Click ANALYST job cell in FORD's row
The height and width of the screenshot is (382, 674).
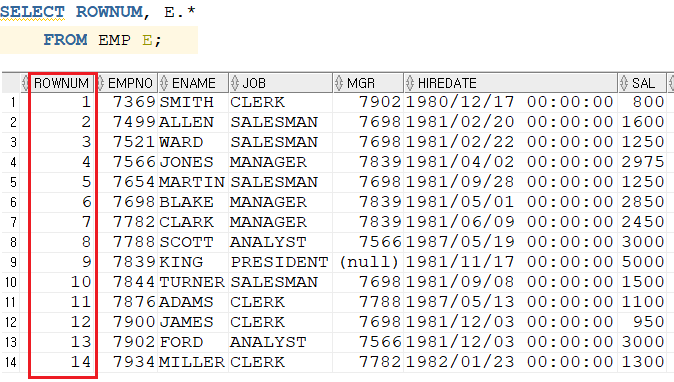pyautogui.click(x=281, y=342)
